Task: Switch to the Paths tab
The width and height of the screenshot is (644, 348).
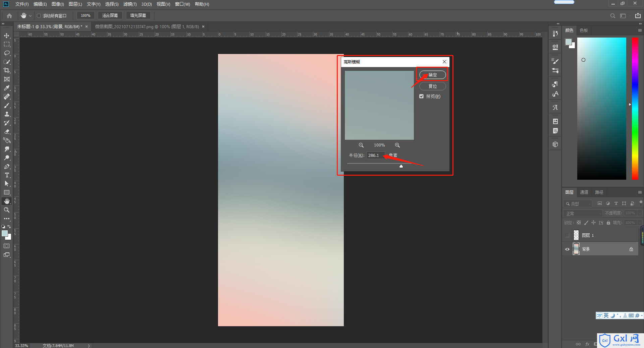Action: tap(599, 192)
